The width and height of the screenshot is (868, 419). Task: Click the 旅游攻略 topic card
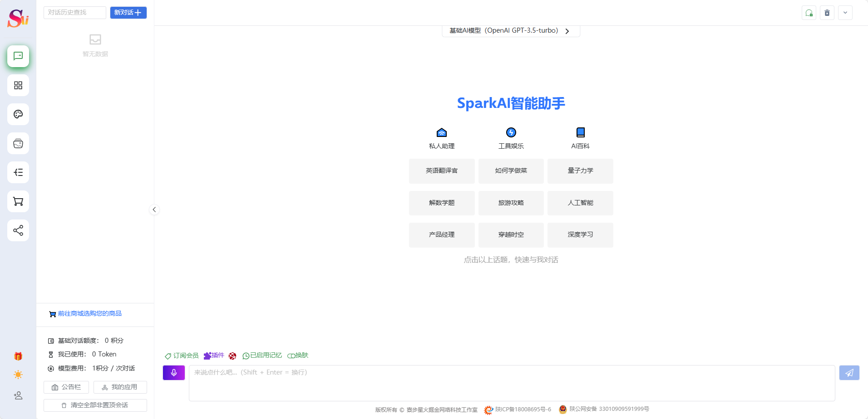[x=511, y=203]
